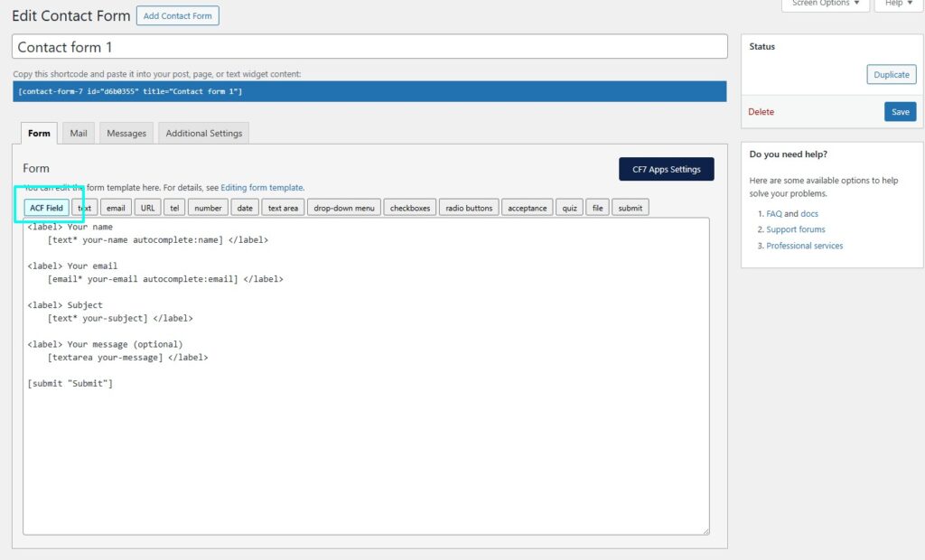Click the Contact form 1 title field
Screen dimensions: 925x560
(369, 47)
